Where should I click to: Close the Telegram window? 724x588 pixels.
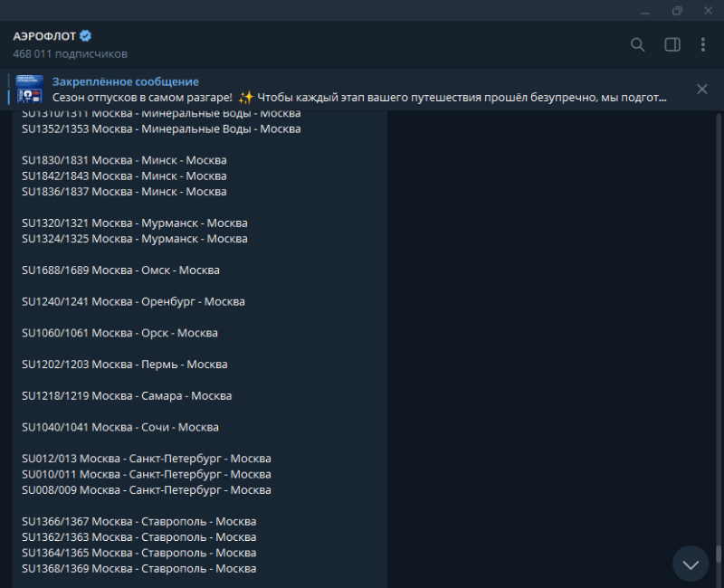(x=708, y=11)
